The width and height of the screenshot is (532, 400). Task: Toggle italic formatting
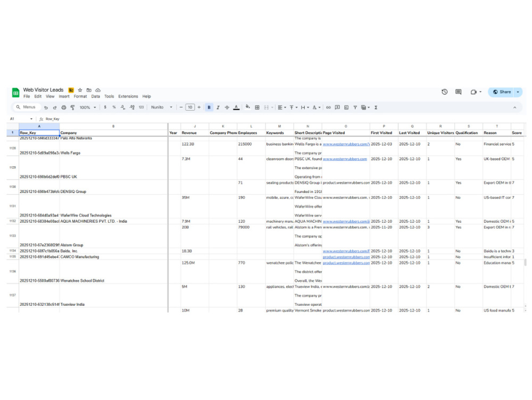pos(218,107)
